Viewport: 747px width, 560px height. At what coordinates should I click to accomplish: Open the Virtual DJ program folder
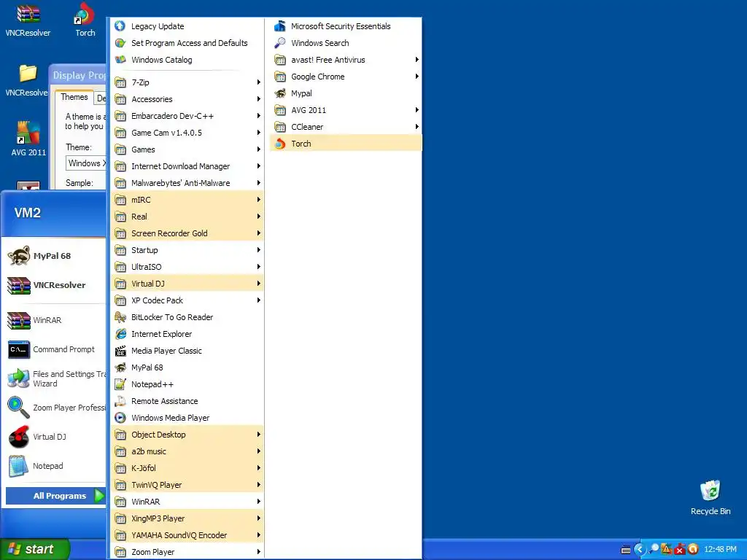coord(187,284)
